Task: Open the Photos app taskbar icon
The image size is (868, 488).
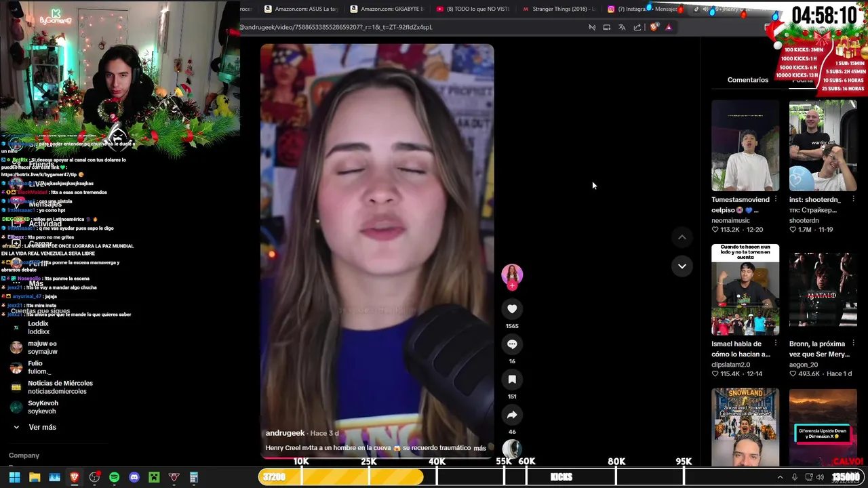Action: [x=55, y=477]
